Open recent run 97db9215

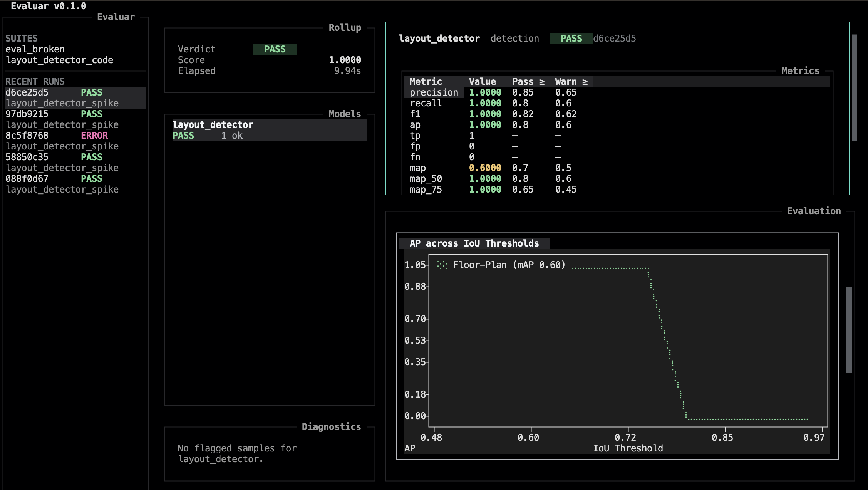[x=75, y=119]
